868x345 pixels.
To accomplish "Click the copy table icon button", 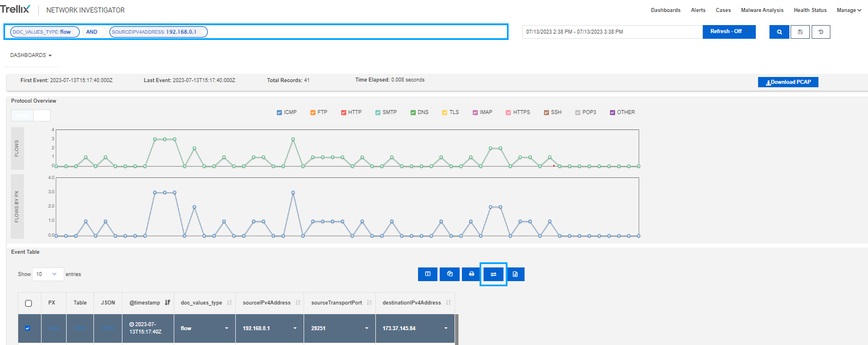I will tap(449, 274).
